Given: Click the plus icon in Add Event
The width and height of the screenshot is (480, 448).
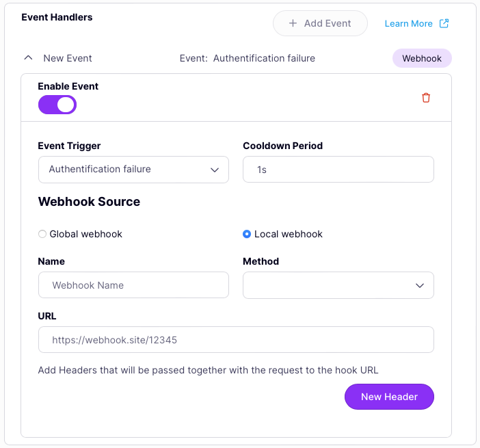Looking at the screenshot, I should click(293, 23).
